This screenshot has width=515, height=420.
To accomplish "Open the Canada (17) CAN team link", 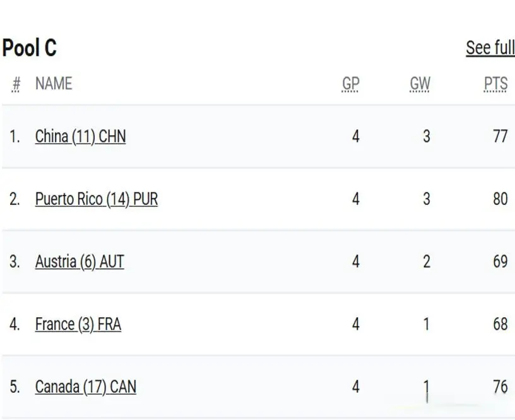I will point(85,387).
